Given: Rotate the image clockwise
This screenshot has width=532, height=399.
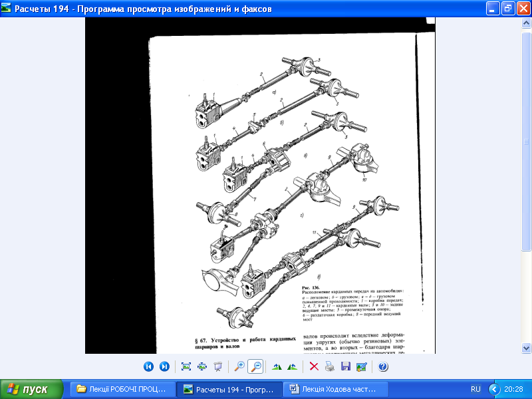Looking at the screenshot, I should tap(277, 366).
